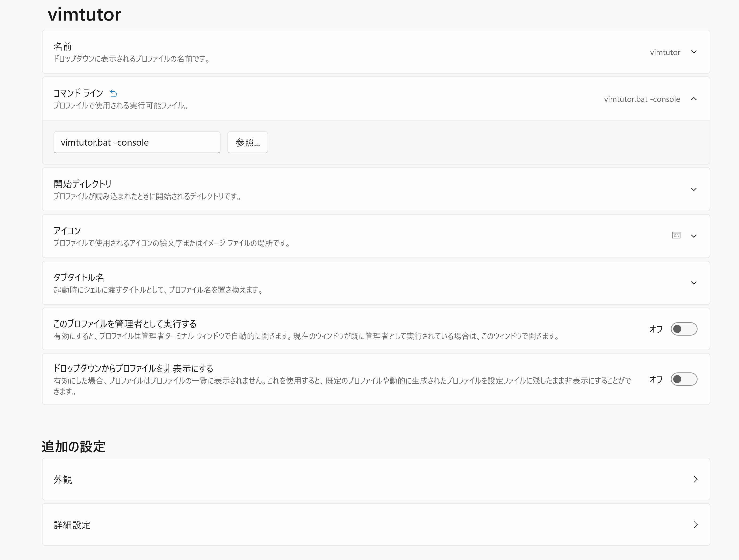Image resolution: width=739 pixels, height=560 pixels.
Task: Expand the アイコン section chevron
Action: pyautogui.click(x=694, y=236)
